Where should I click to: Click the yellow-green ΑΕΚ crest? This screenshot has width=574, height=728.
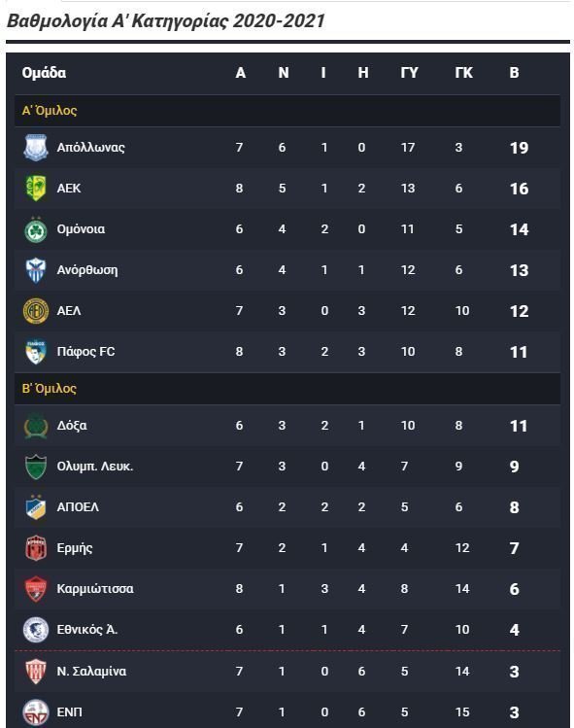(x=36, y=189)
